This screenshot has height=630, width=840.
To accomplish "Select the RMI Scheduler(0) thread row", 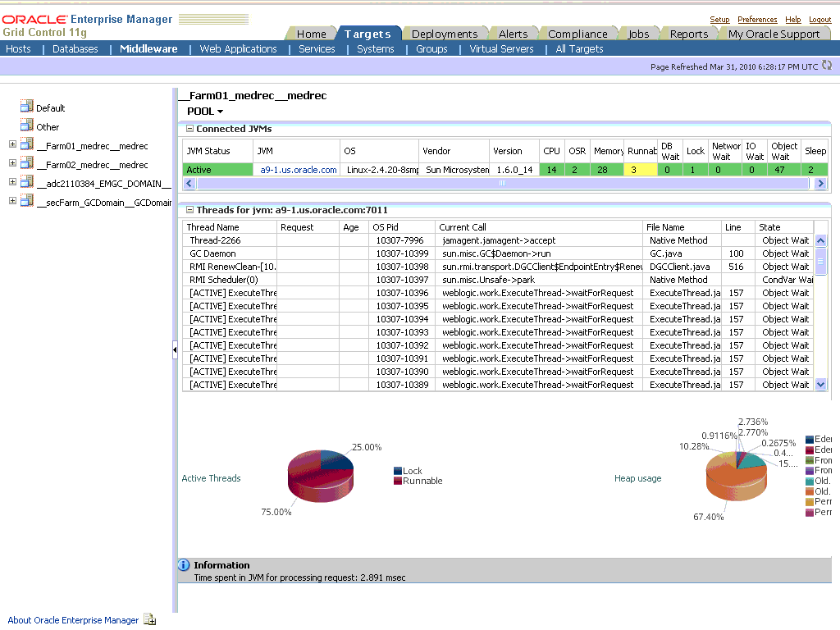I will click(498, 280).
